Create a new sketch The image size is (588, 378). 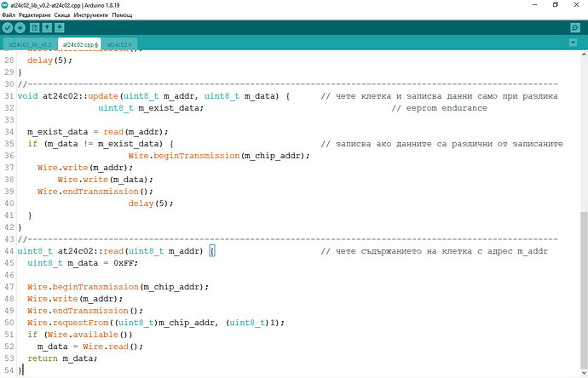pyautogui.click(x=35, y=27)
